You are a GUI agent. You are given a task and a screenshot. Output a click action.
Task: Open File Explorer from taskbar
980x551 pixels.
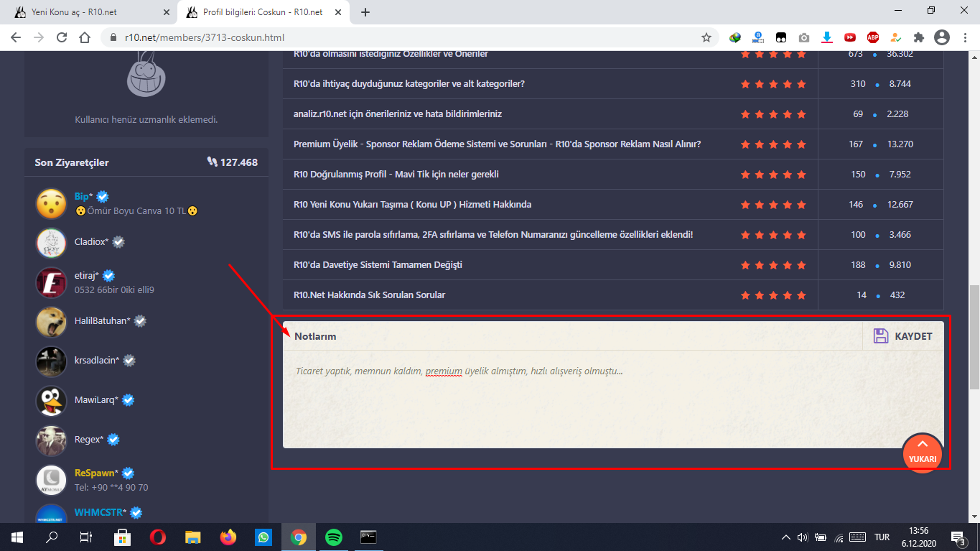[x=193, y=537]
